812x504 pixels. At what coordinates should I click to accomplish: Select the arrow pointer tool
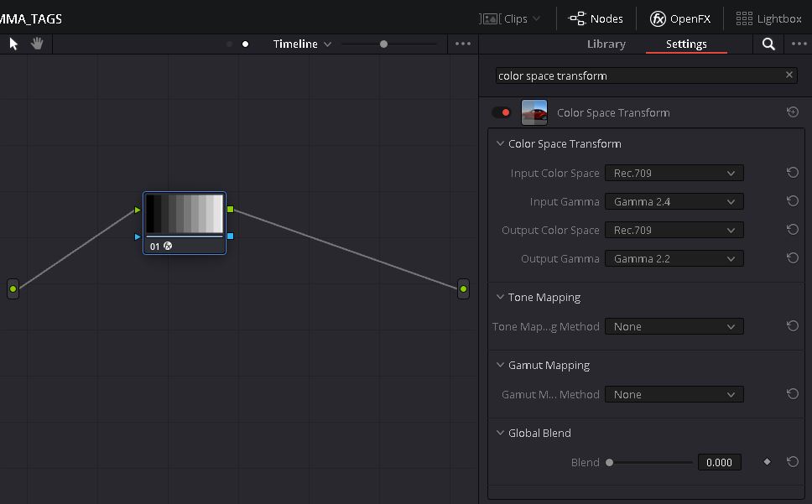click(13, 44)
